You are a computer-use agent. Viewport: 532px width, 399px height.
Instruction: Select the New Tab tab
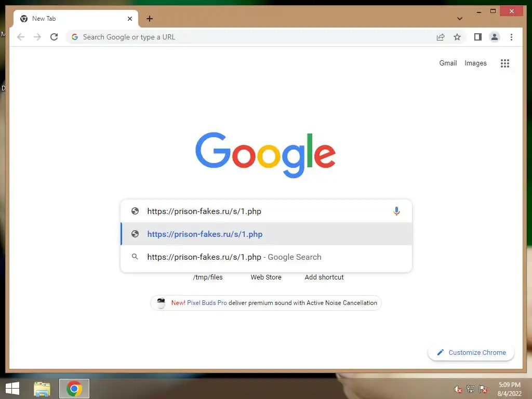click(x=76, y=19)
